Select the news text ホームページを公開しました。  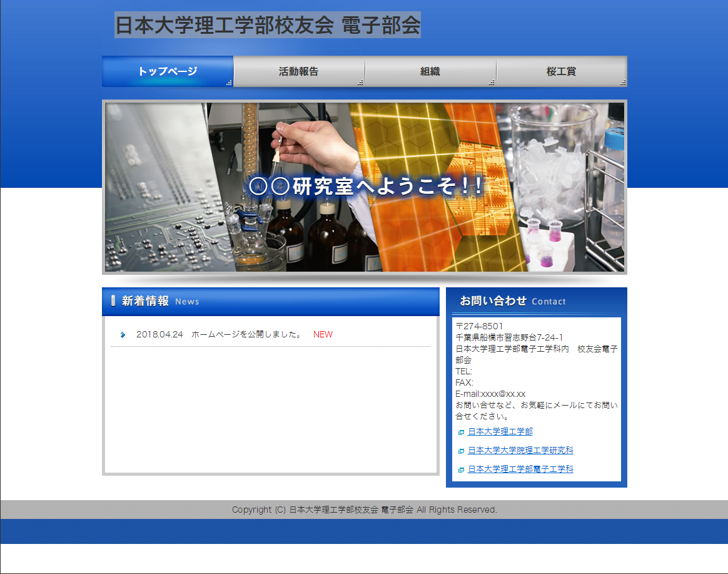248,334
